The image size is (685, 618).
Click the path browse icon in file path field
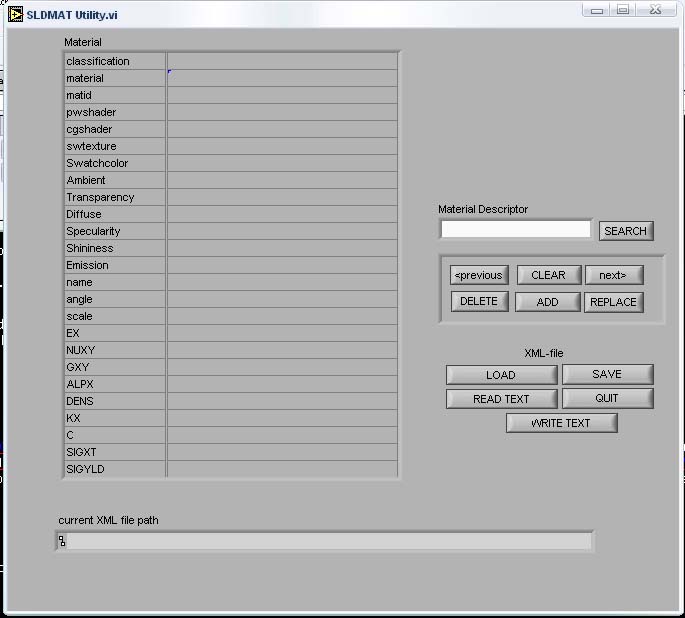point(62,541)
